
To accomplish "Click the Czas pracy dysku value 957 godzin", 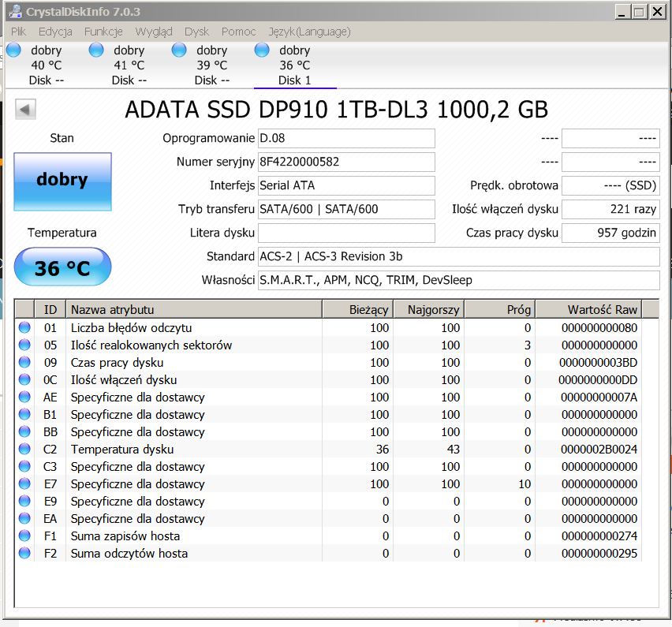I will (610, 233).
